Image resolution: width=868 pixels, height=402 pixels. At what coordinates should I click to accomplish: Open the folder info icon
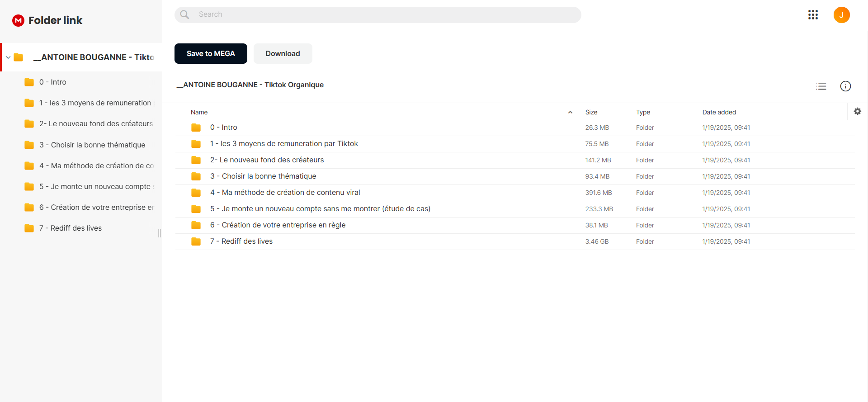point(845,86)
